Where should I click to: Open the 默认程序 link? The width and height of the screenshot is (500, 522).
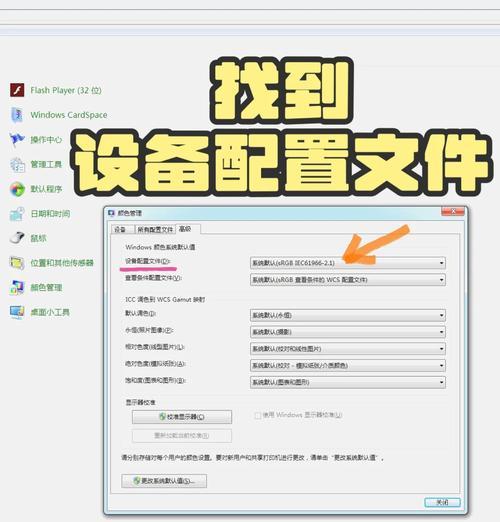coord(46,189)
